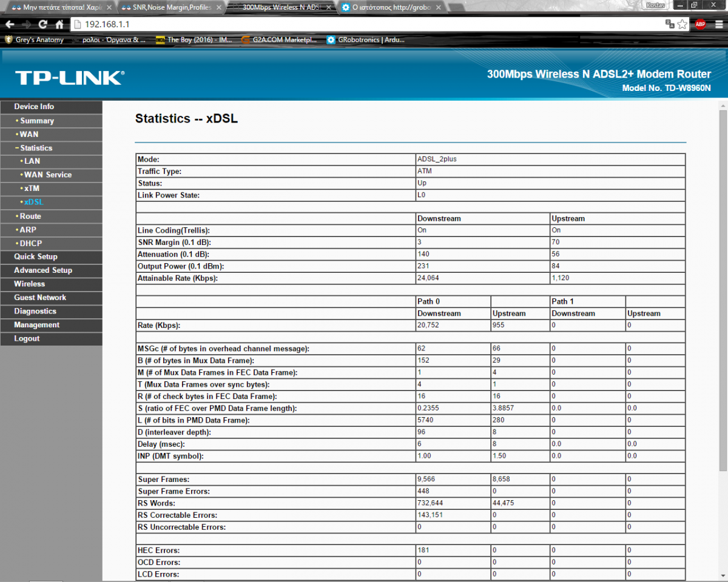Open LAN statistics
Screen dimensions: 728x582
click(x=51, y=161)
